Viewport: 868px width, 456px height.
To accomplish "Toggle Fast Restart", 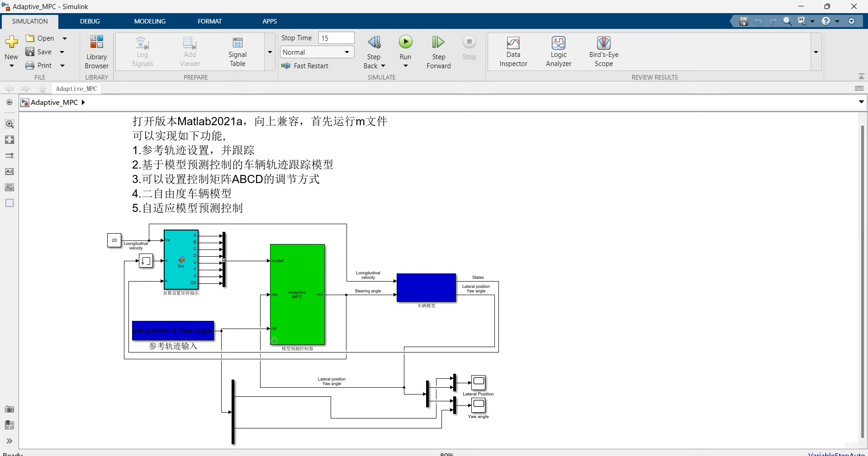I will pyautogui.click(x=305, y=66).
